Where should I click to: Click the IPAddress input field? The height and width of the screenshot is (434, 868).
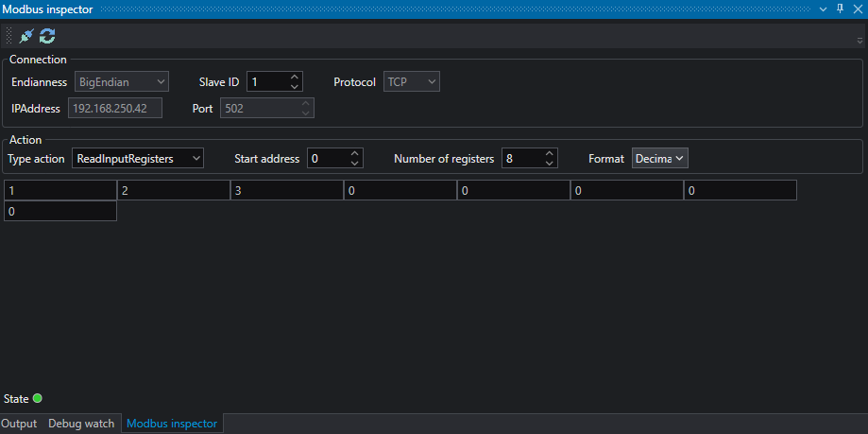point(114,109)
